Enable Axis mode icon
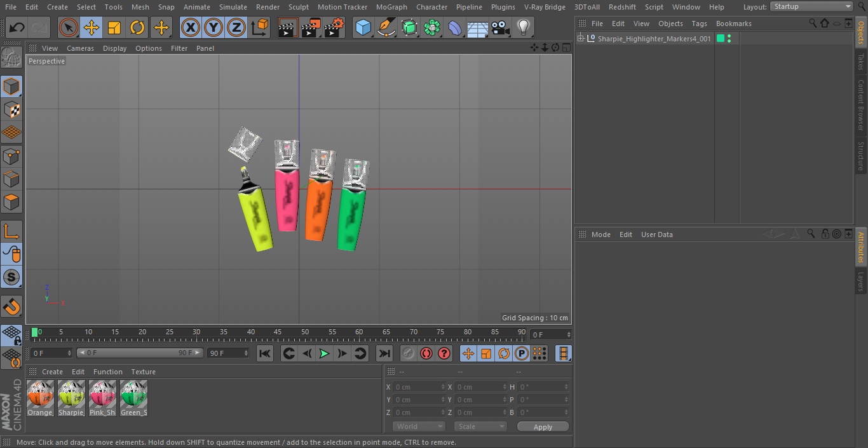868x448 pixels. (x=11, y=231)
